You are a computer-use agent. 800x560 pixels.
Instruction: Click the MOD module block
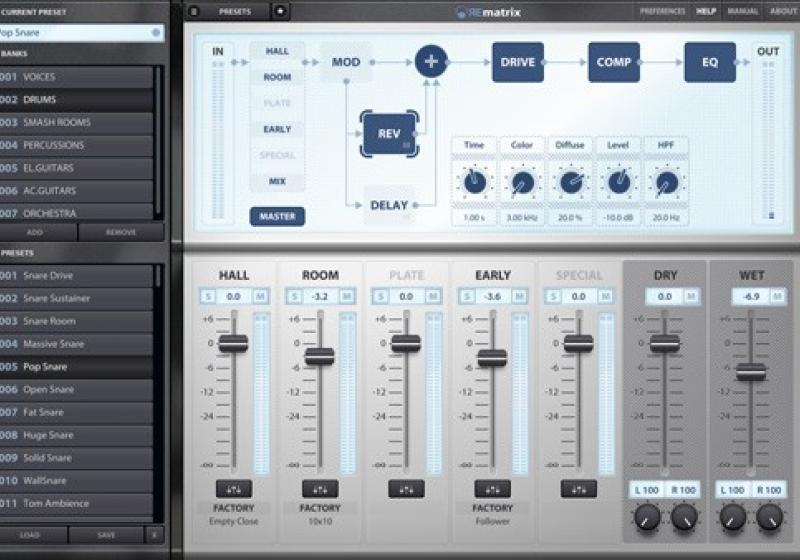(346, 62)
